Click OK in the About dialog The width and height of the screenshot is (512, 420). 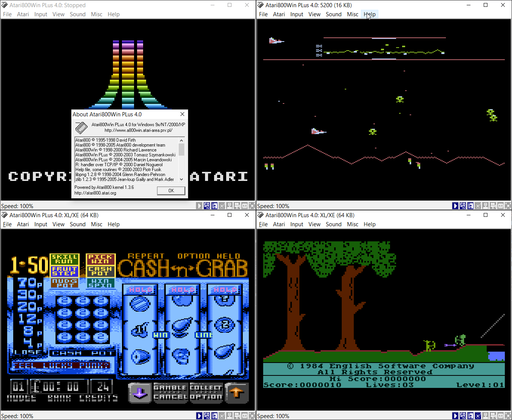[x=171, y=191]
